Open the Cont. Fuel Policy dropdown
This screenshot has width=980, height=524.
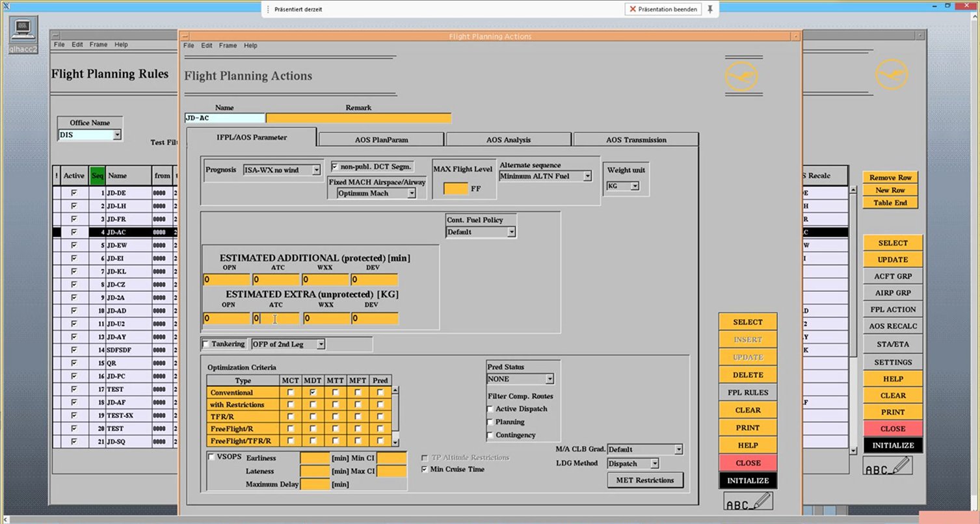[x=481, y=232]
